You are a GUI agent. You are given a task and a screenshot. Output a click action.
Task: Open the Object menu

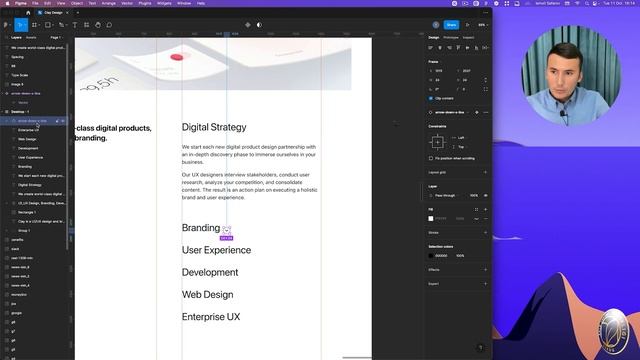(77, 3)
